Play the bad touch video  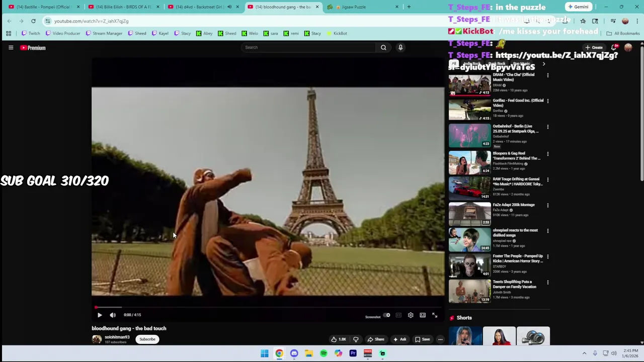[x=100, y=315]
